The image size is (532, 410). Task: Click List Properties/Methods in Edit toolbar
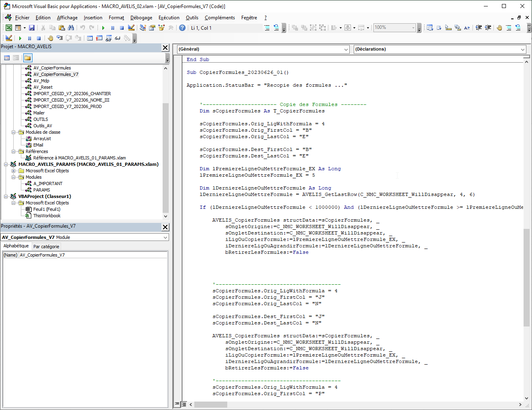tap(430, 28)
